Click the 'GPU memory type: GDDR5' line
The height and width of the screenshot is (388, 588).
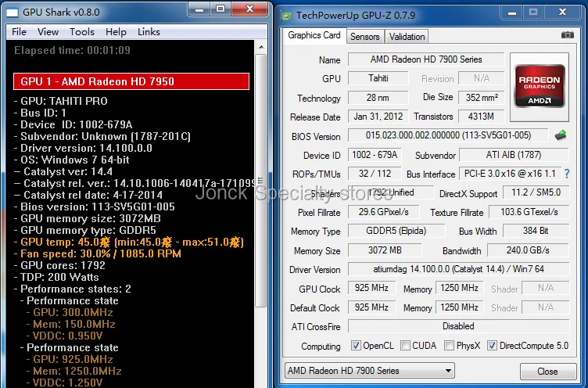[x=85, y=231]
